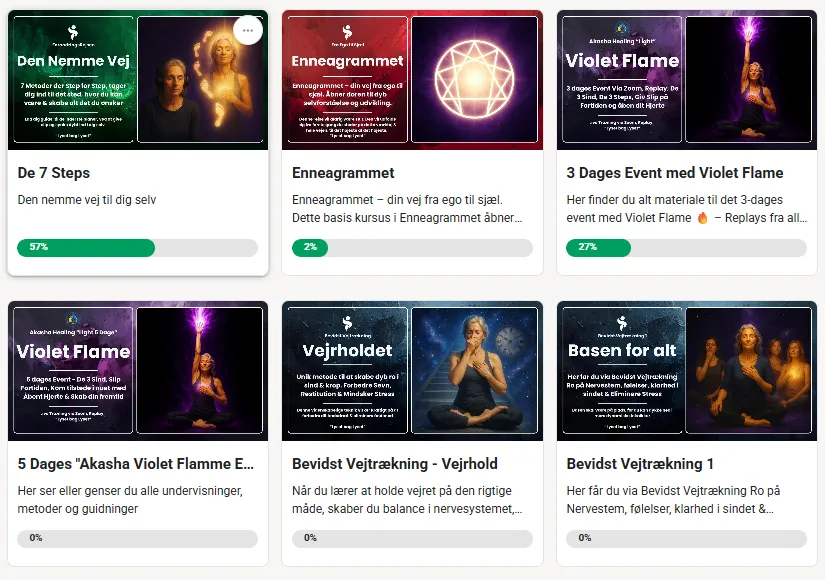Click the Akasha Healing logo on 3 Dages banner
This screenshot has height=580, width=825.
click(622, 29)
